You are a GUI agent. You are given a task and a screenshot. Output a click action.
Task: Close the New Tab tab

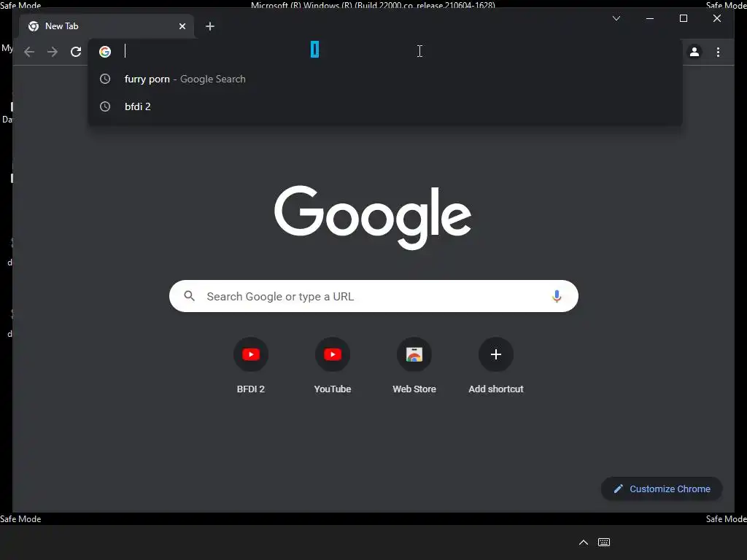click(x=182, y=26)
